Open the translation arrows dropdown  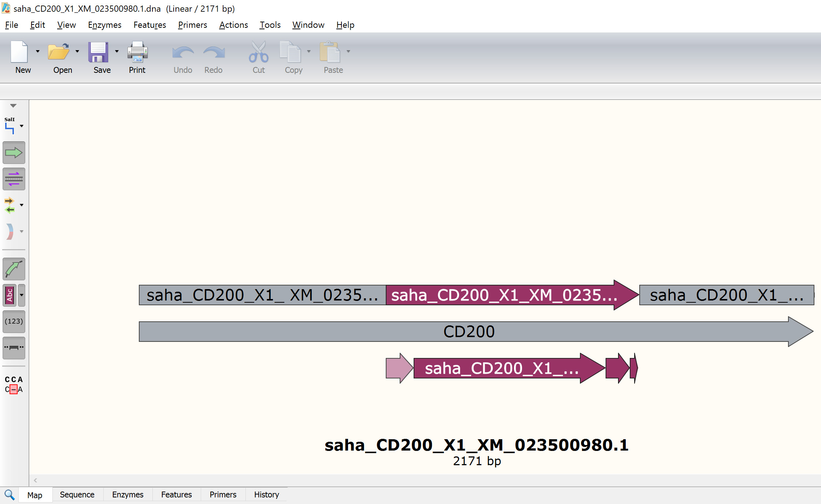tap(22, 205)
